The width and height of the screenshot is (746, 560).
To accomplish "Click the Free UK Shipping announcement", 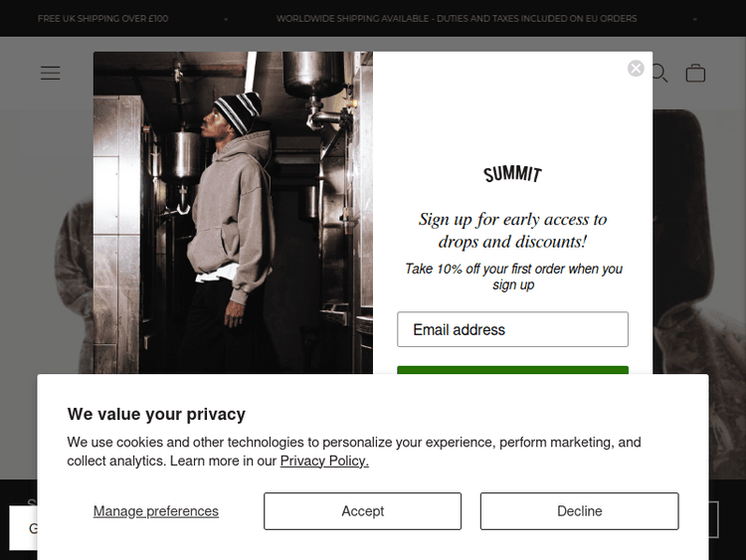I will (x=102, y=19).
